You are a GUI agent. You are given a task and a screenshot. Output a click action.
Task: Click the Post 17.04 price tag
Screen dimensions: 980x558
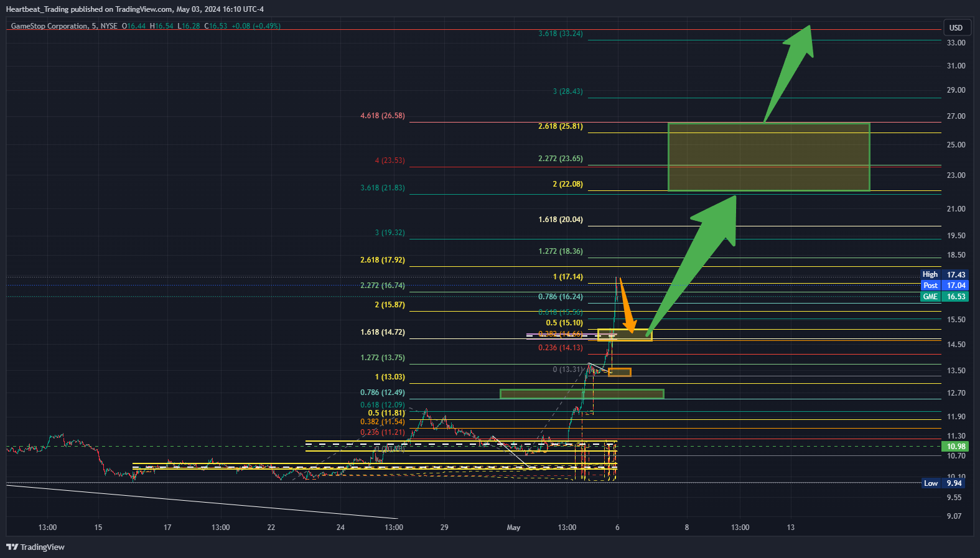[945, 286]
